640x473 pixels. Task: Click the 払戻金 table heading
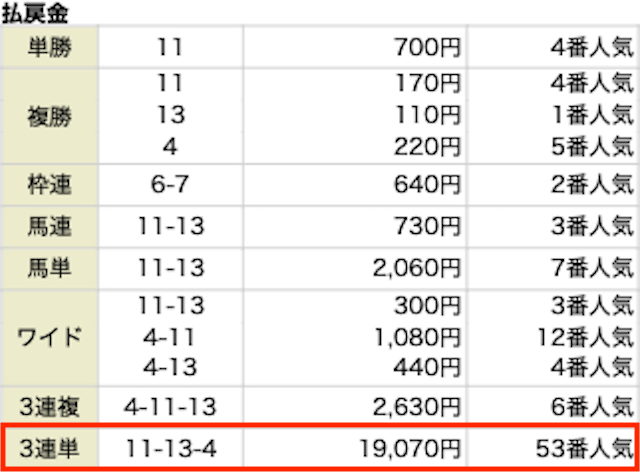pyautogui.click(x=35, y=13)
